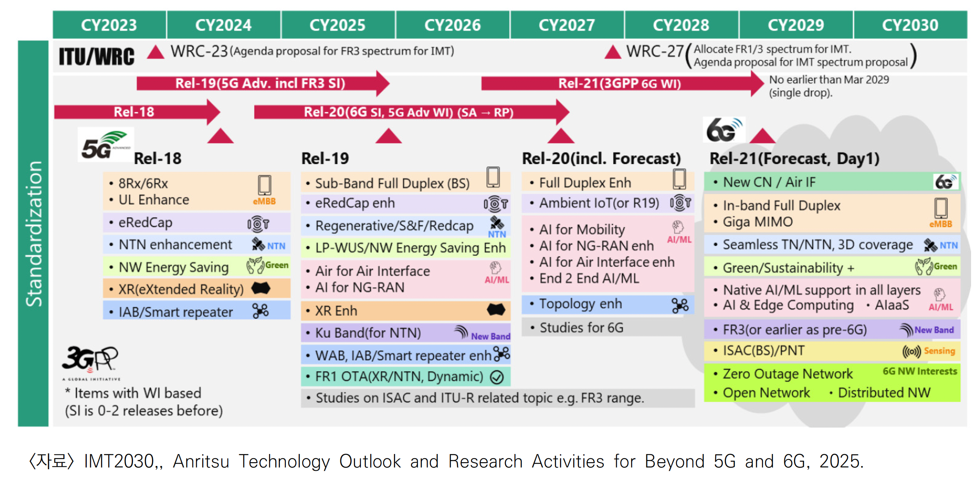Image resolution: width=980 pixels, height=482 pixels.
Task: Select the CY2030 column header
Action: coord(910,25)
